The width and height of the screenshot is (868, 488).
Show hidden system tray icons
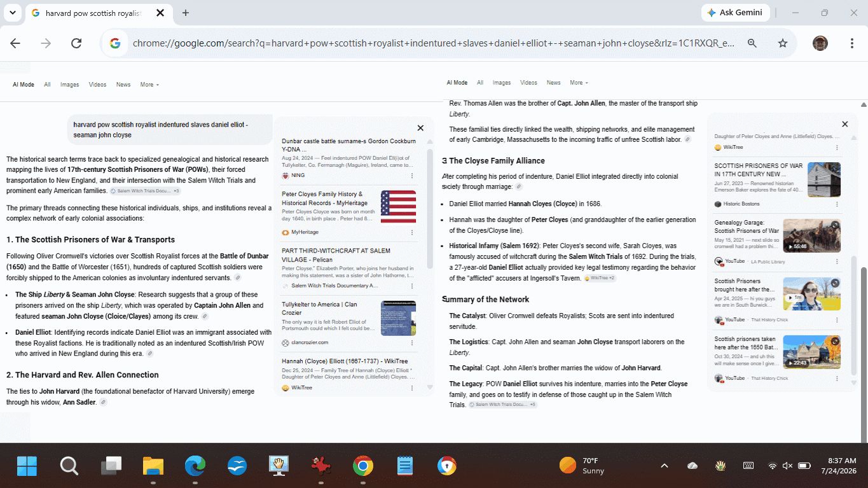(x=665, y=466)
